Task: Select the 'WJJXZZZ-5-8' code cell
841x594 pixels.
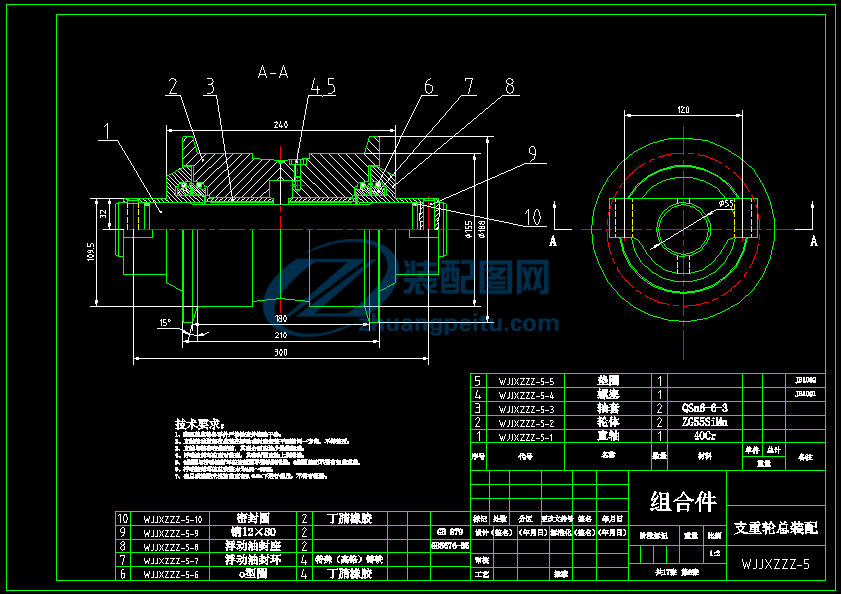Action: tap(171, 547)
